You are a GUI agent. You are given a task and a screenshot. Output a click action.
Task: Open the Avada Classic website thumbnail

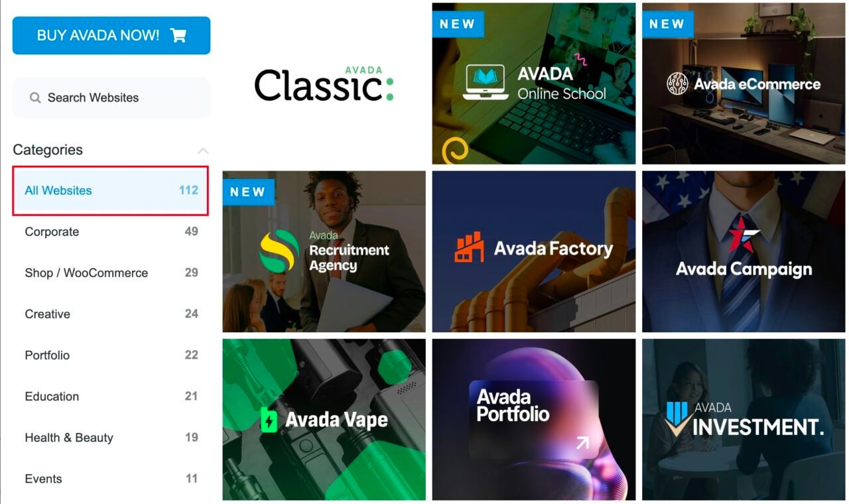point(324,84)
